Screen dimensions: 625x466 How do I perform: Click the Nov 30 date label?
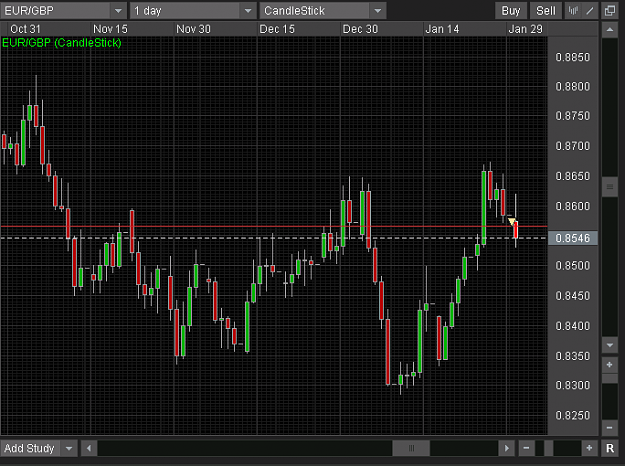193,29
